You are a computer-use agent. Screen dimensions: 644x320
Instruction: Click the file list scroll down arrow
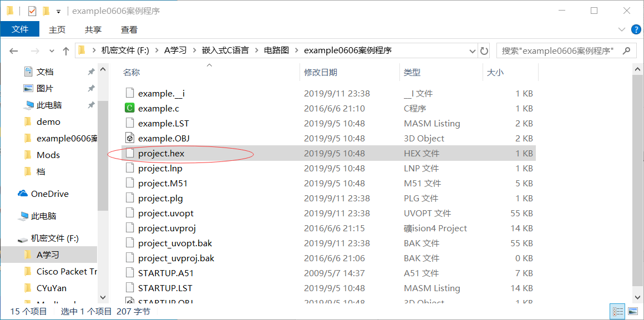click(638, 296)
